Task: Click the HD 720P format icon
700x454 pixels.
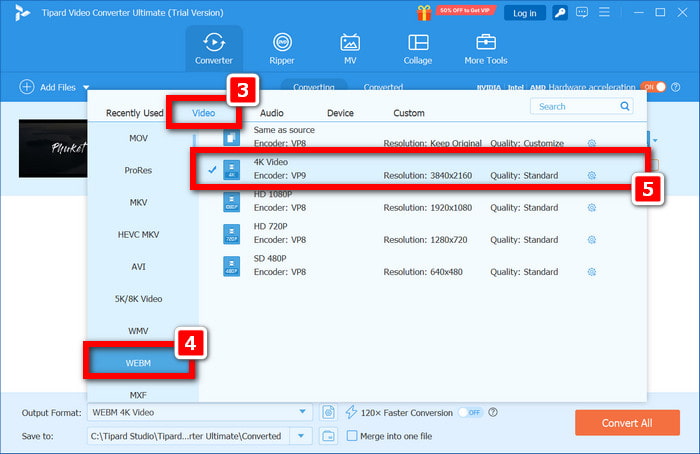Action: click(231, 234)
